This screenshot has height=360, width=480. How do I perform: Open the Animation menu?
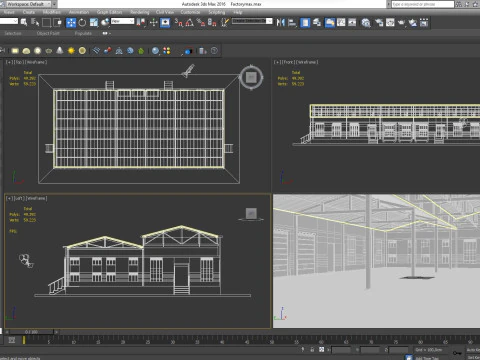[x=79, y=12]
